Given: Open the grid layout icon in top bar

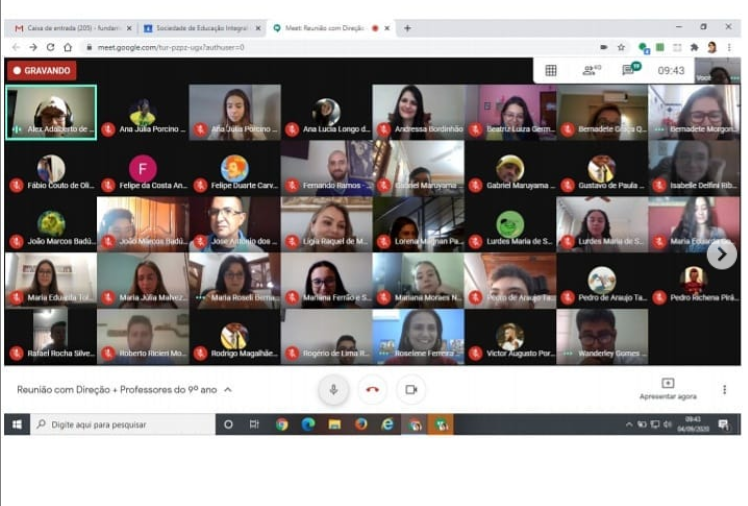Looking at the screenshot, I should [550, 70].
